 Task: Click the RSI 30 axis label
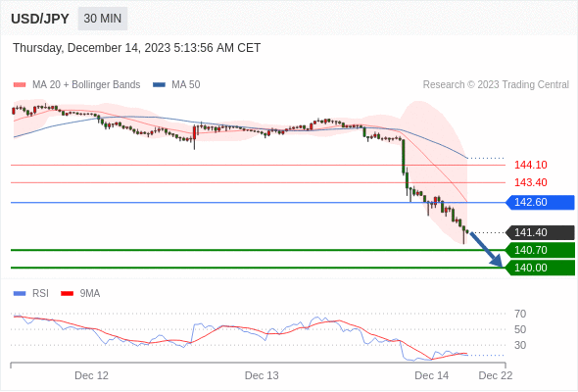pos(520,345)
